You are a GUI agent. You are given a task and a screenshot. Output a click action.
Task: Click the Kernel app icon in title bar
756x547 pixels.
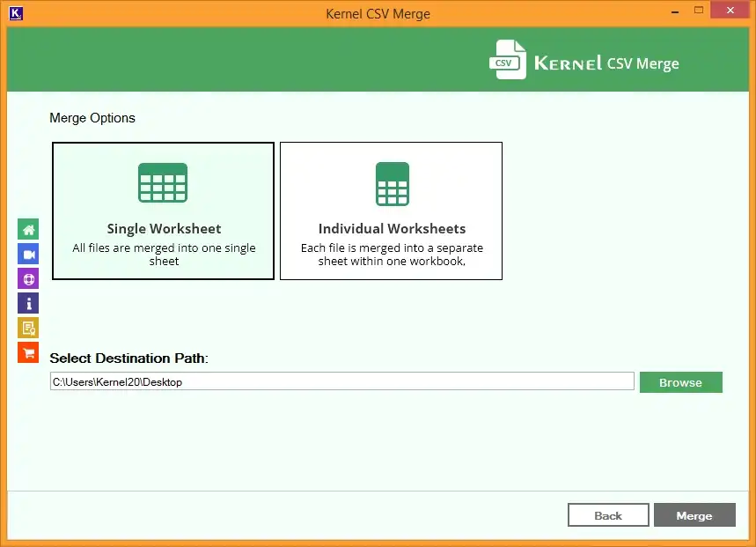pos(16,13)
